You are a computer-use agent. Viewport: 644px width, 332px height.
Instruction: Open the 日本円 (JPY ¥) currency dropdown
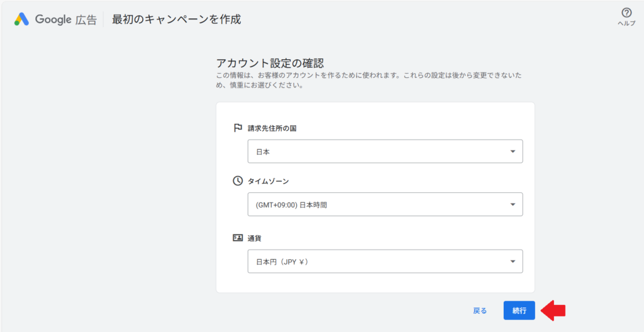point(385,262)
